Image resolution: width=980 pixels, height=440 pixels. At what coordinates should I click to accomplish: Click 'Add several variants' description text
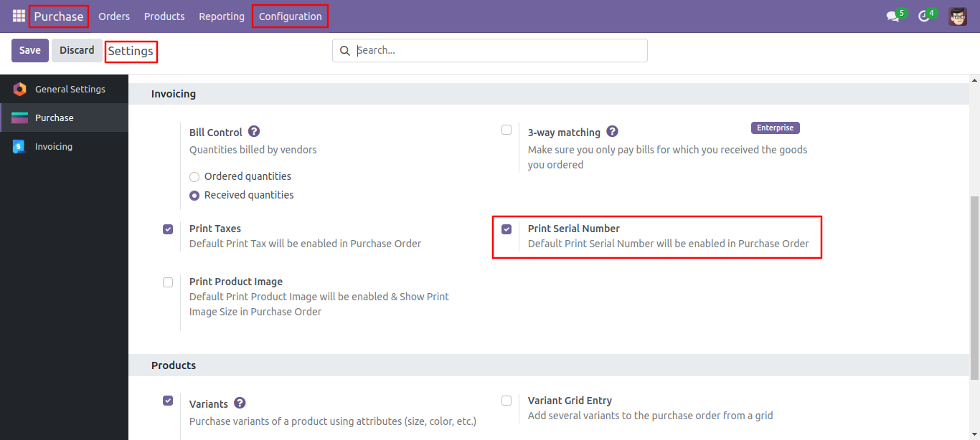tap(650, 416)
